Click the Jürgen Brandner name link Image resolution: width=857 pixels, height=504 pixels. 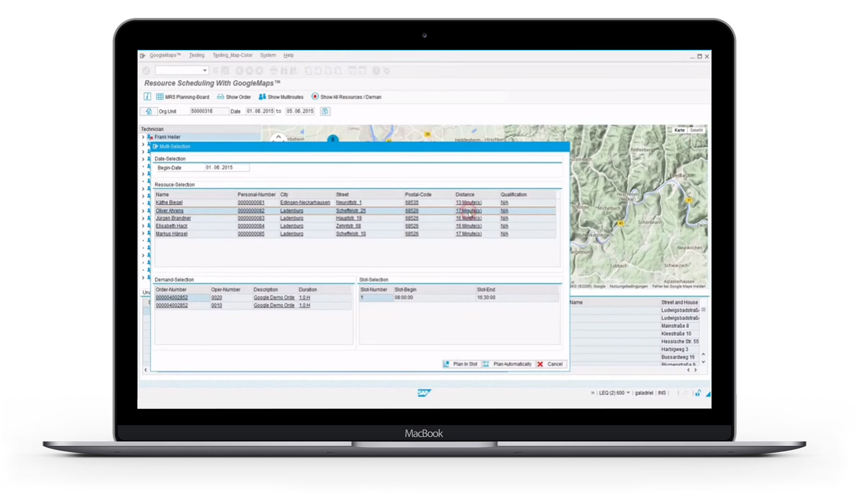coord(173,218)
